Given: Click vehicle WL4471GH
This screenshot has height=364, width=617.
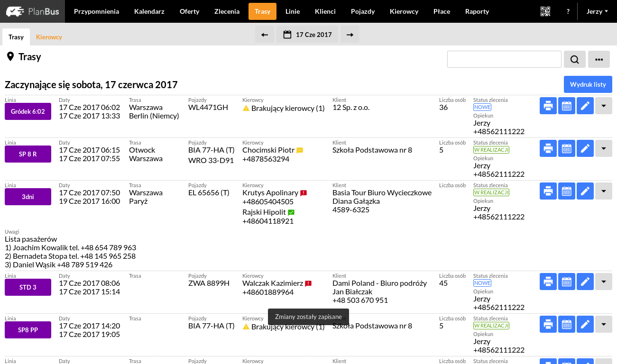Looking at the screenshot, I should click(208, 107).
